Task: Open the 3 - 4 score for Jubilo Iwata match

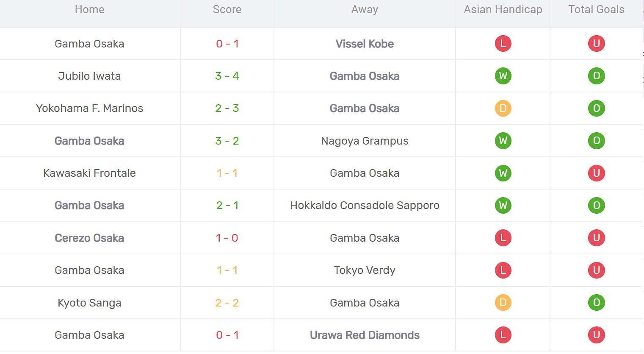Action: click(227, 76)
